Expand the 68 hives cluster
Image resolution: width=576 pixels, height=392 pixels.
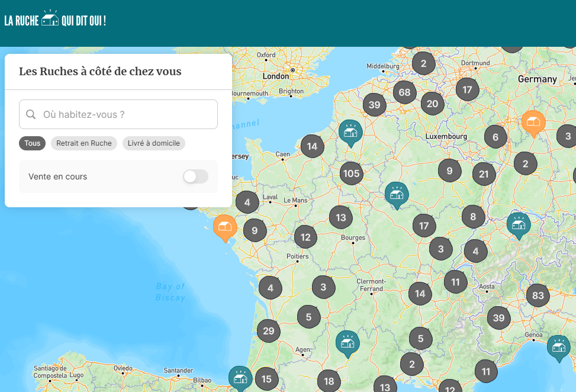[x=404, y=92]
